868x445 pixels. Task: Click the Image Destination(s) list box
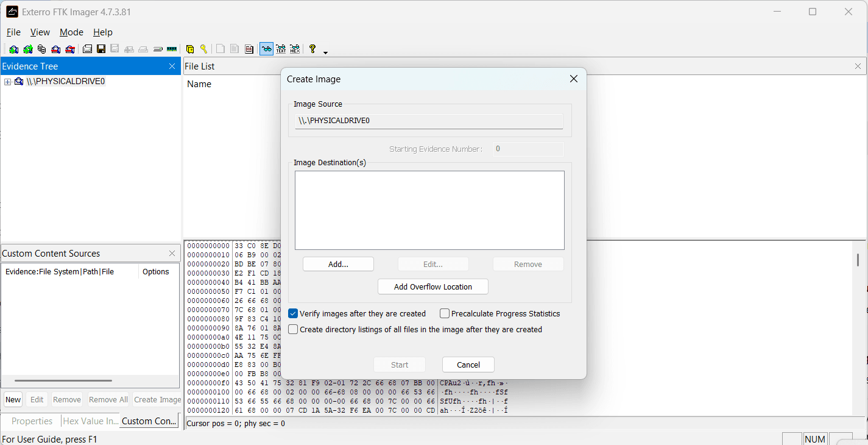click(x=429, y=210)
